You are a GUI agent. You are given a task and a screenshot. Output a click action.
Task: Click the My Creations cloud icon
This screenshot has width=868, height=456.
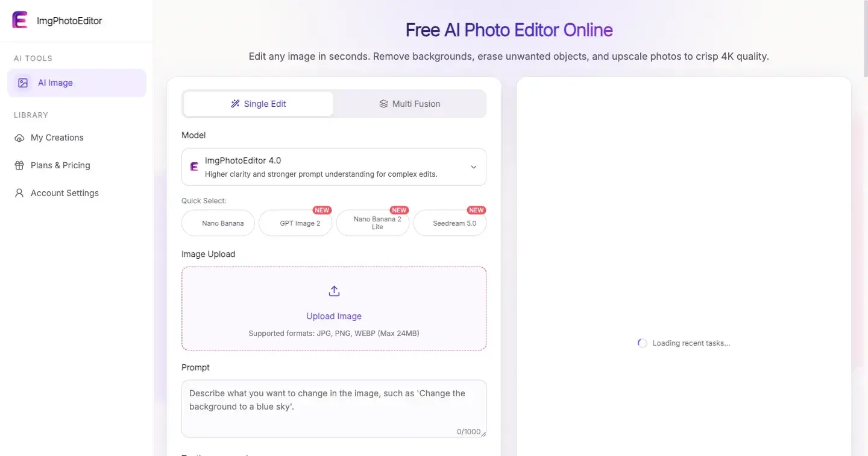click(19, 138)
